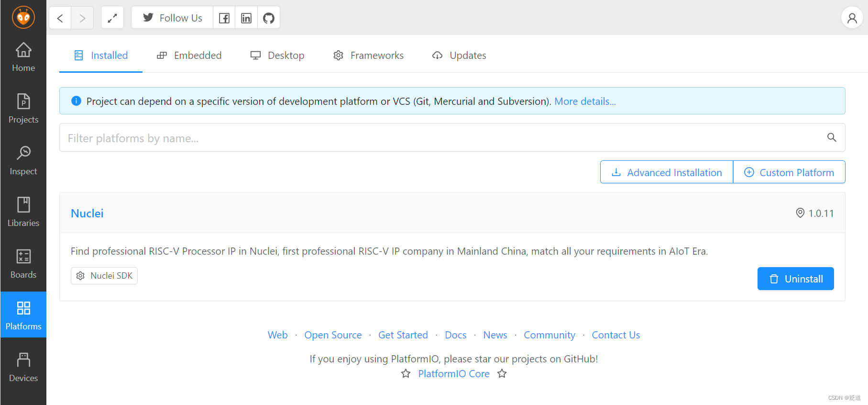Open the user account icon
The height and width of the screenshot is (405, 868).
click(852, 18)
